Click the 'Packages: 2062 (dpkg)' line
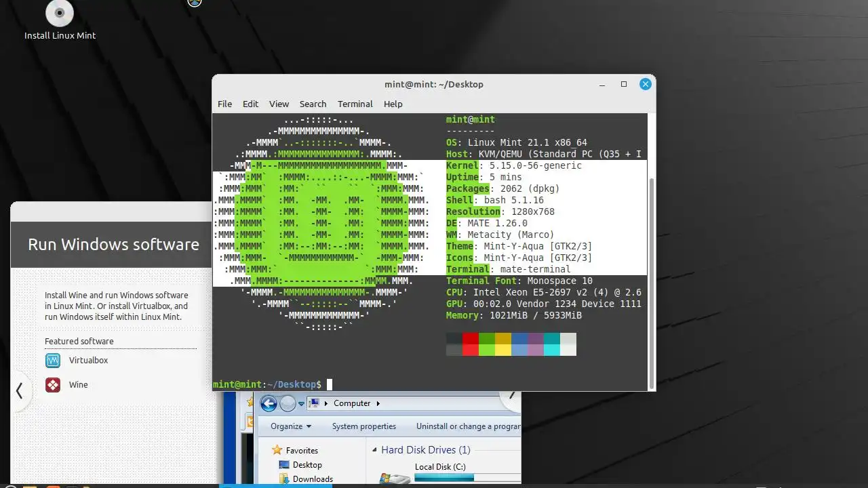The height and width of the screenshot is (488, 868). click(503, 188)
